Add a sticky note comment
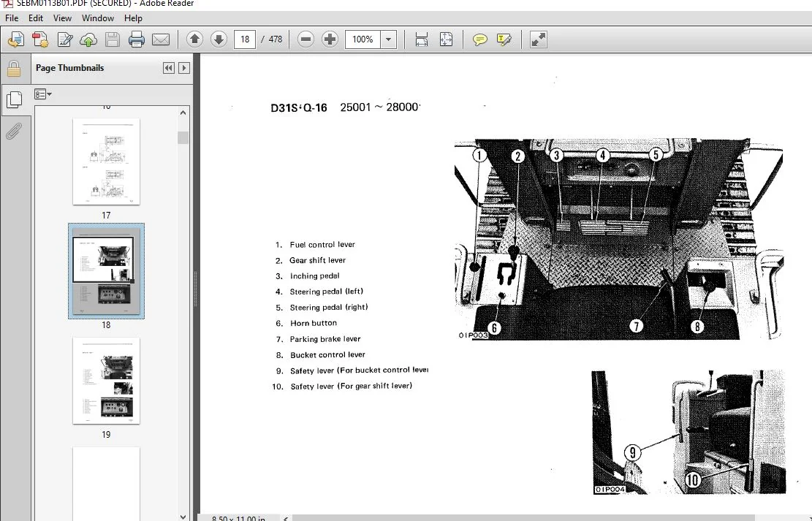Viewport: 812px width, 521px height. (480, 39)
